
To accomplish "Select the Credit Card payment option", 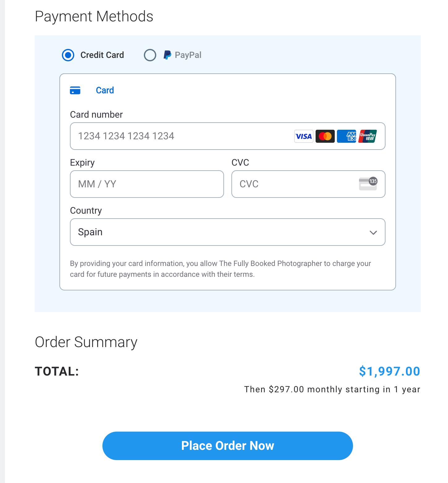I will 68,55.
